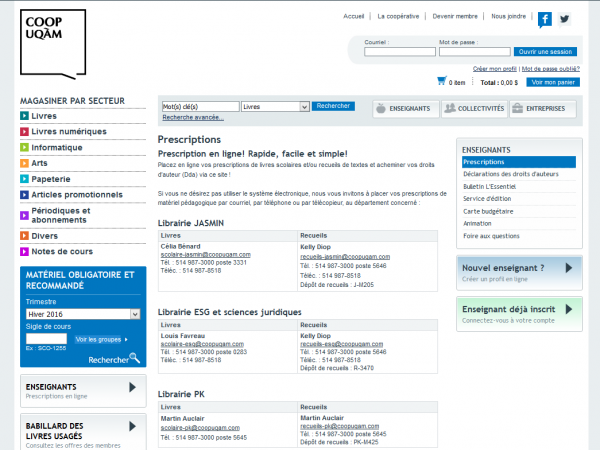Click the Voir mon panier button
The image size is (600, 450).
tap(553, 82)
